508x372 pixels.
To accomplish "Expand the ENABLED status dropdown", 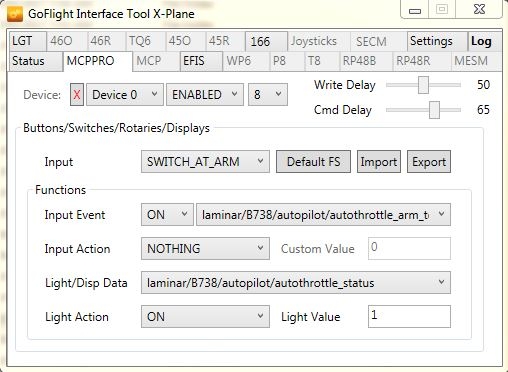I will (x=205, y=95).
